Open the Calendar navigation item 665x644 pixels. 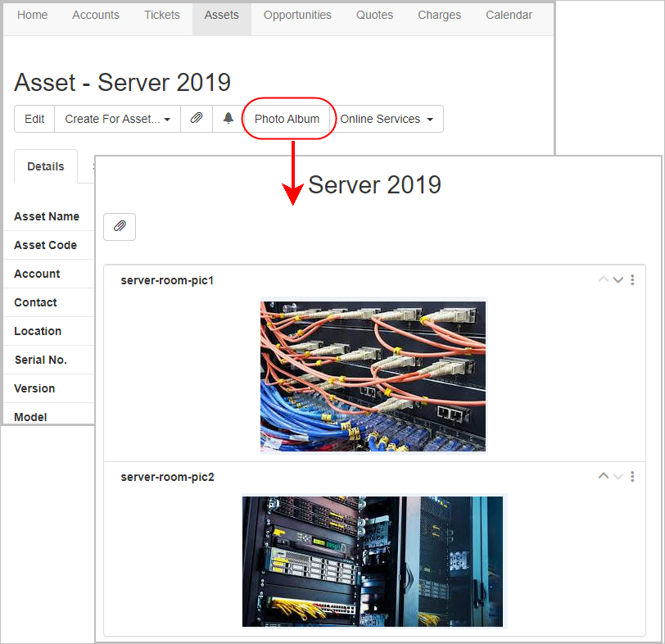(x=509, y=15)
